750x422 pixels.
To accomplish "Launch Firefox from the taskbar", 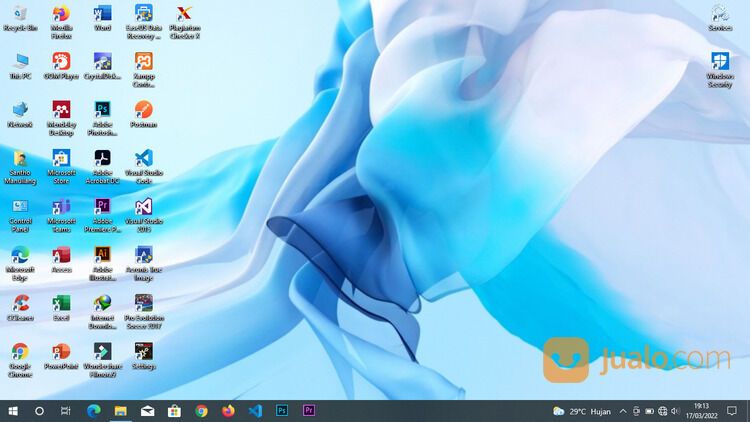I will pos(228,411).
